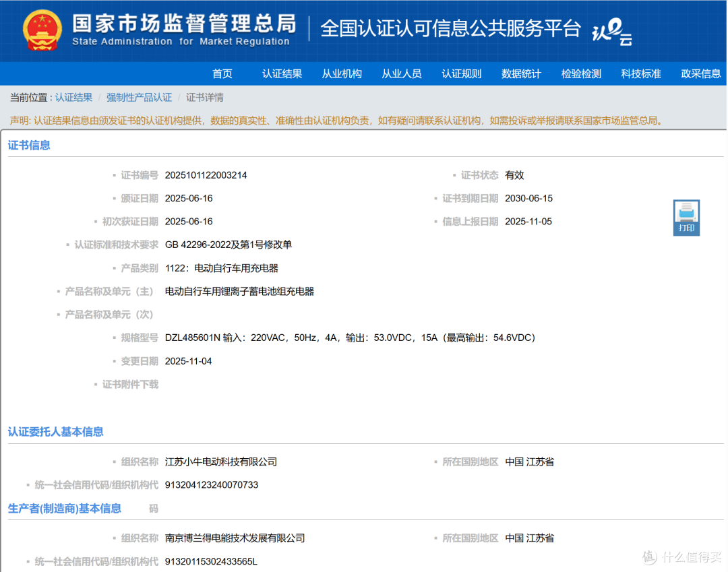The image size is (728, 572).
Task: Open the 认证规则 nav menu
Action: pyautogui.click(x=462, y=73)
